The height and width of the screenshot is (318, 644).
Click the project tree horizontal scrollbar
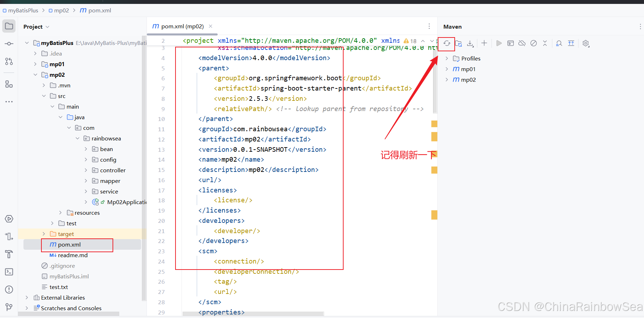tap(69, 314)
